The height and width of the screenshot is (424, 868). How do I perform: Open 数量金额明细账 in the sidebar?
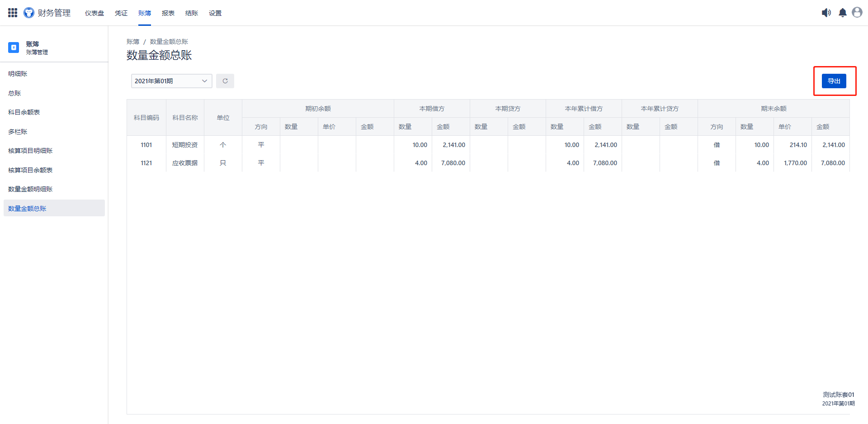pos(30,189)
